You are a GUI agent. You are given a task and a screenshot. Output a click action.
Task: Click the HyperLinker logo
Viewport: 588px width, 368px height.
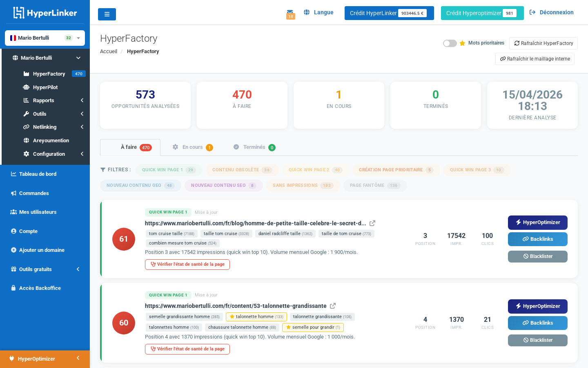click(x=45, y=13)
